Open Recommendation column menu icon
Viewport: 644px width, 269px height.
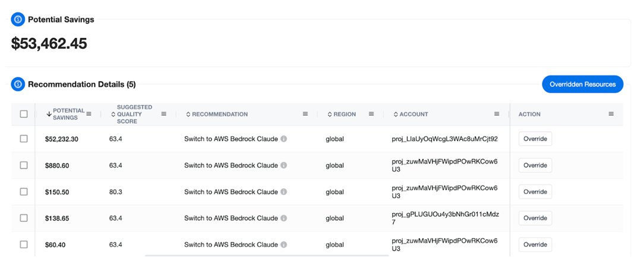[305, 114]
